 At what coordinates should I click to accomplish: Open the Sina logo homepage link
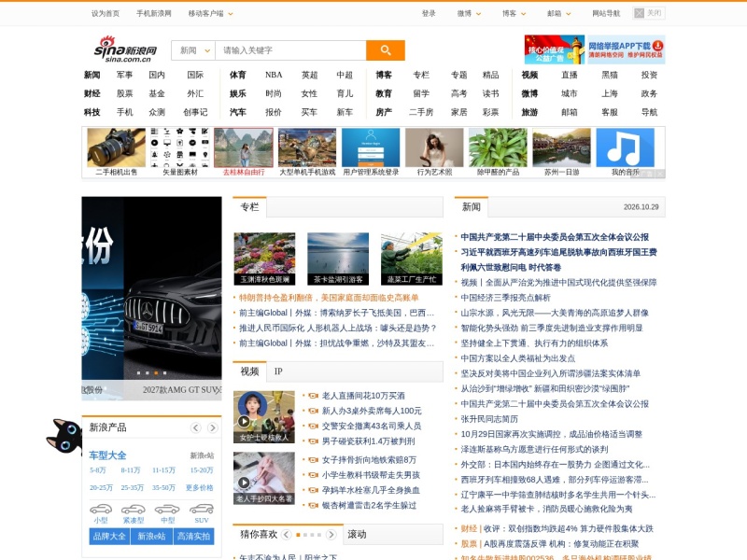(125, 49)
